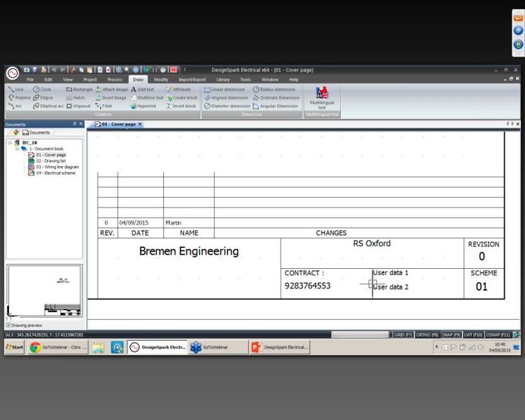The height and width of the screenshot is (420, 525).
Task: Add an Aligned dimension
Action: (226, 98)
